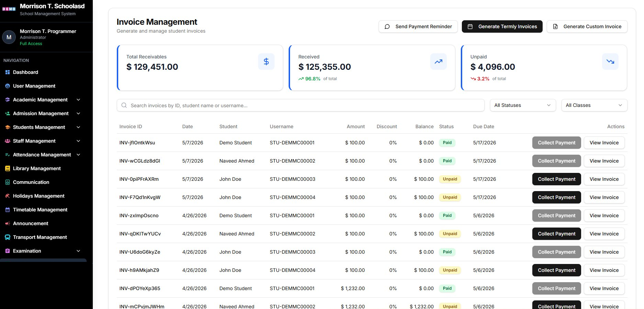644x309 pixels.
Task: Click the calendar icon on Generate Termly Invoices
Action: click(x=470, y=26)
